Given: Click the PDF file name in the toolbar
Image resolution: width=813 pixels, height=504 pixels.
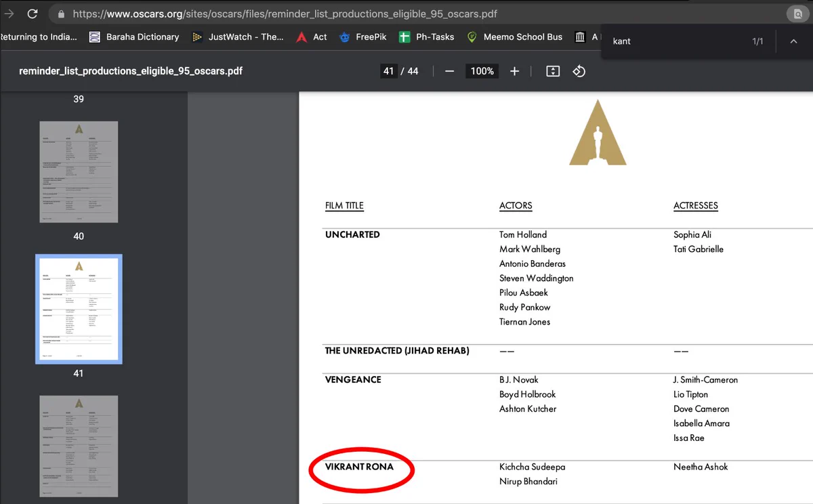Looking at the screenshot, I should coord(131,71).
